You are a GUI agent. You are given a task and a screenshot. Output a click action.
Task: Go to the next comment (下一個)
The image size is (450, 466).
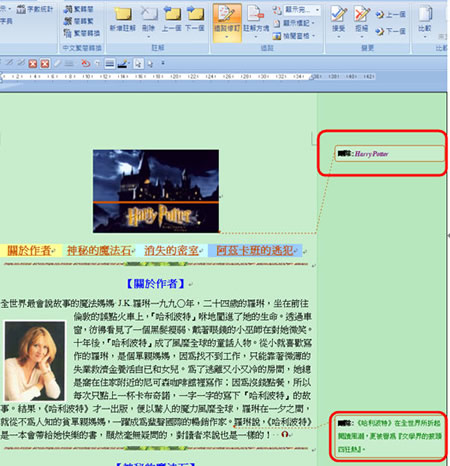pyautogui.click(x=195, y=19)
